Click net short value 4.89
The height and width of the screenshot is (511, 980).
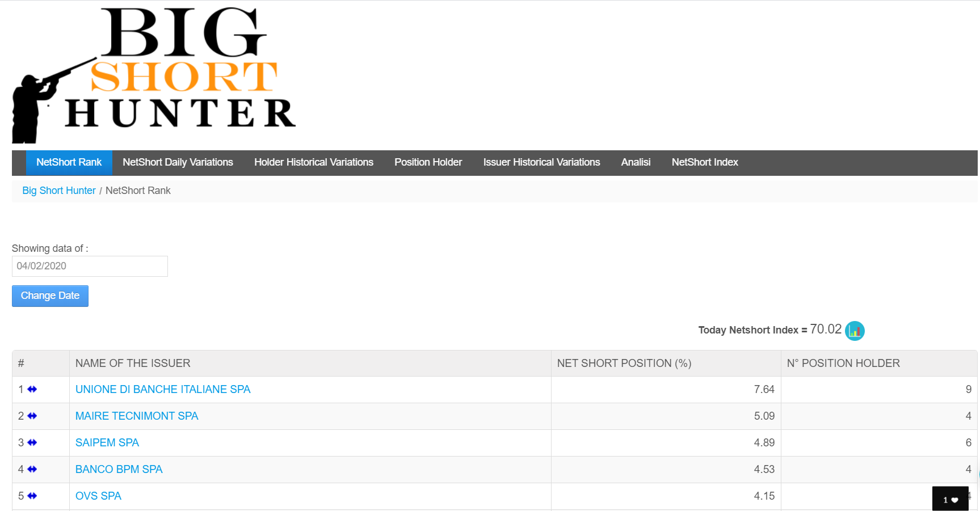(764, 443)
